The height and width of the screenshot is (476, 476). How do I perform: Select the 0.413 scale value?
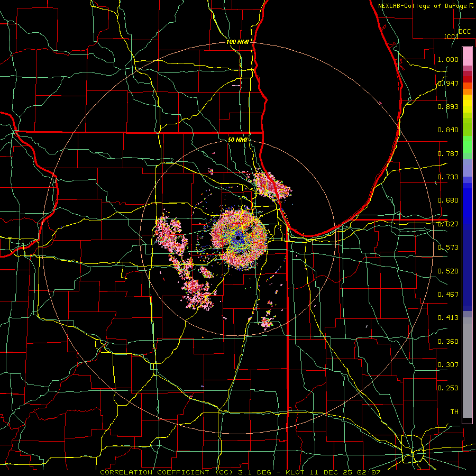(448, 318)
